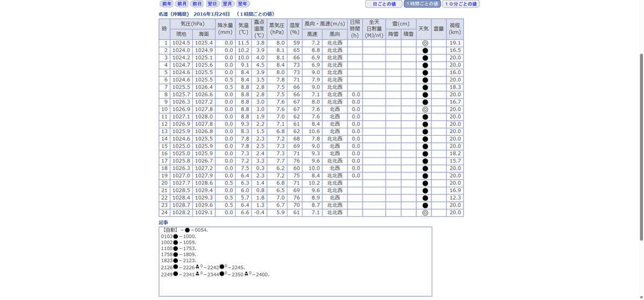
Task: Go to previous year with 前年 button
Action: [167, 4]
